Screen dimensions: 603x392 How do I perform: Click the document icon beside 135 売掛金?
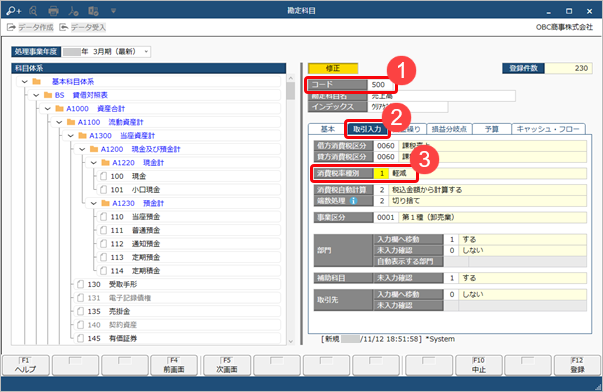(x=80, y=311)
